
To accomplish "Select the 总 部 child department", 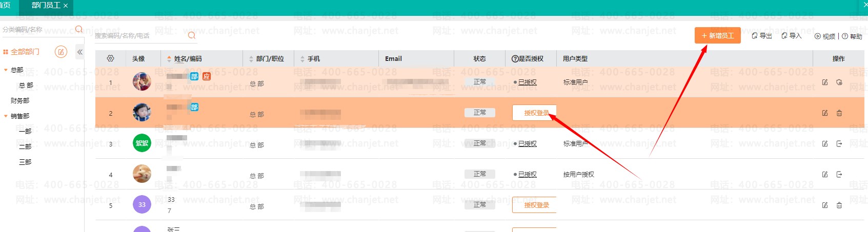I will point(26,85).
